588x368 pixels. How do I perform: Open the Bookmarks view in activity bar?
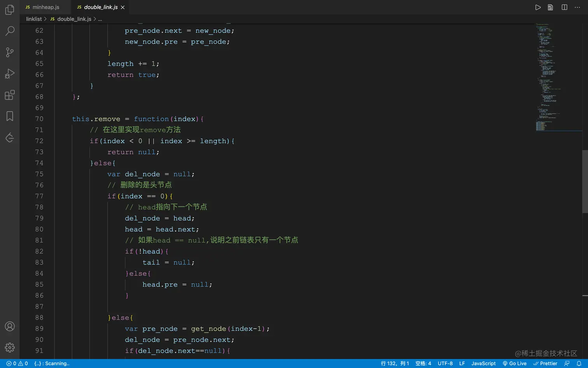pos(10,116)
